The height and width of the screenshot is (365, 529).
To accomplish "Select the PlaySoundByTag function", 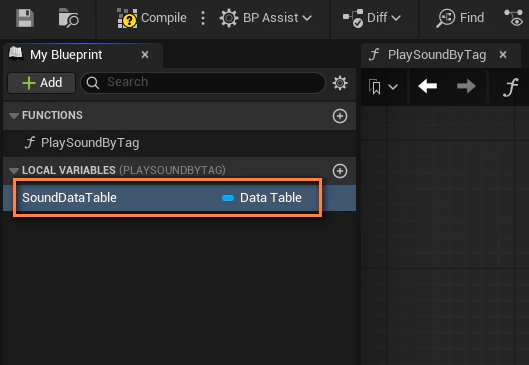I will tap(179, 143).
